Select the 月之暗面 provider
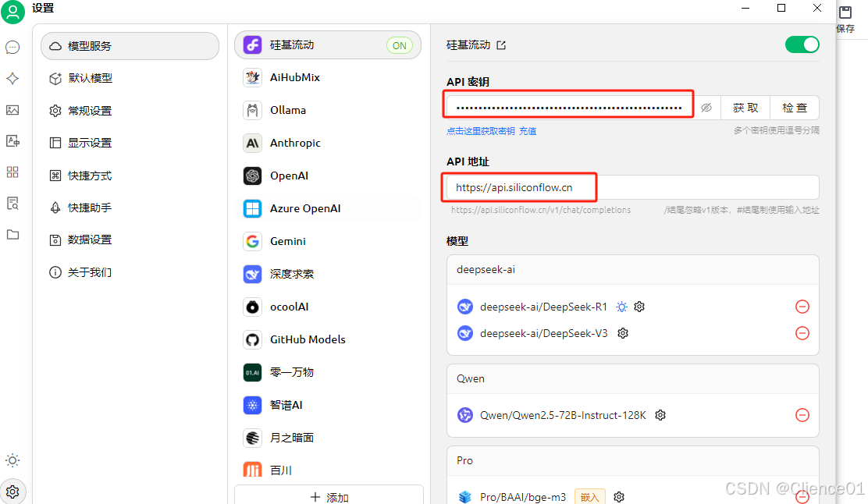Viewport: 868px width, 504px height. point(328,438)
